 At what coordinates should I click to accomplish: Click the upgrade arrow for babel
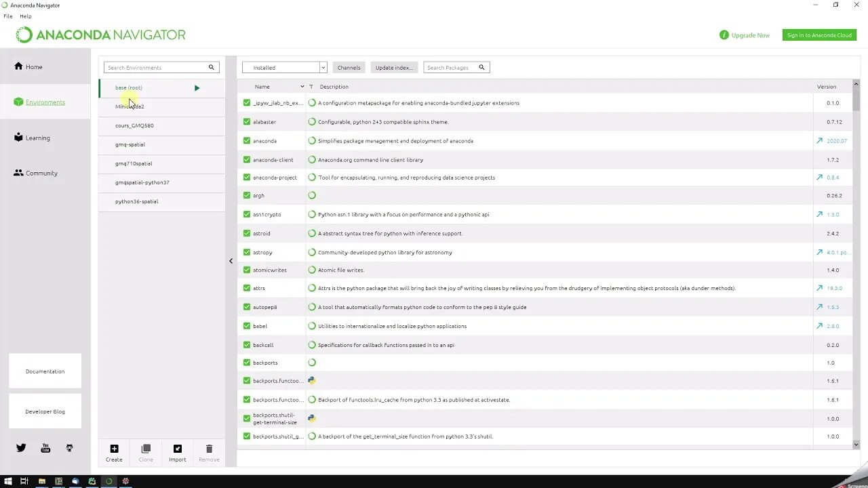click(819, 326)
